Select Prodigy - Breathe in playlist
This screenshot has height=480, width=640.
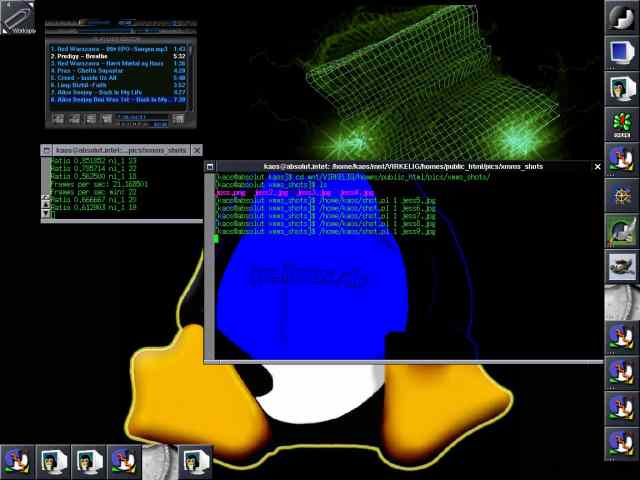[x=118, y=56]
